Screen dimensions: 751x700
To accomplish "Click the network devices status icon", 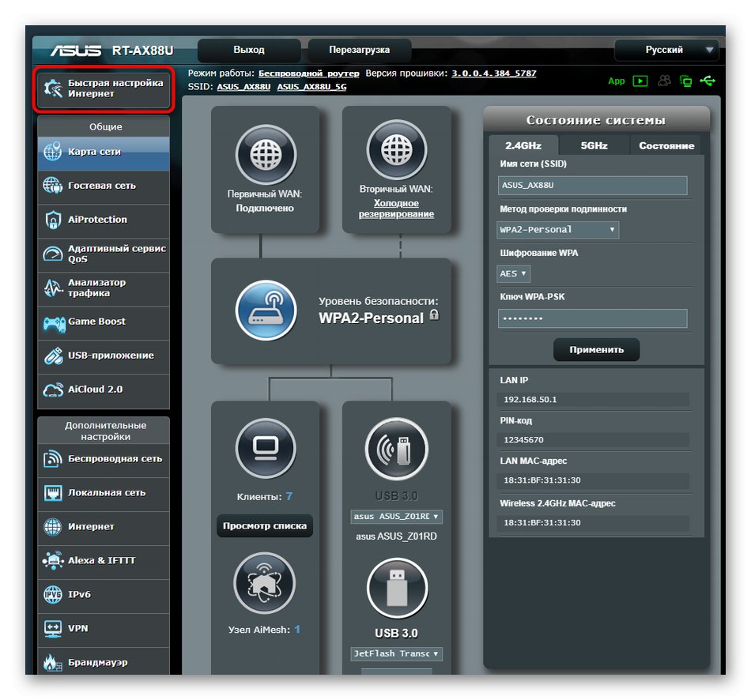I will [686, 81].
